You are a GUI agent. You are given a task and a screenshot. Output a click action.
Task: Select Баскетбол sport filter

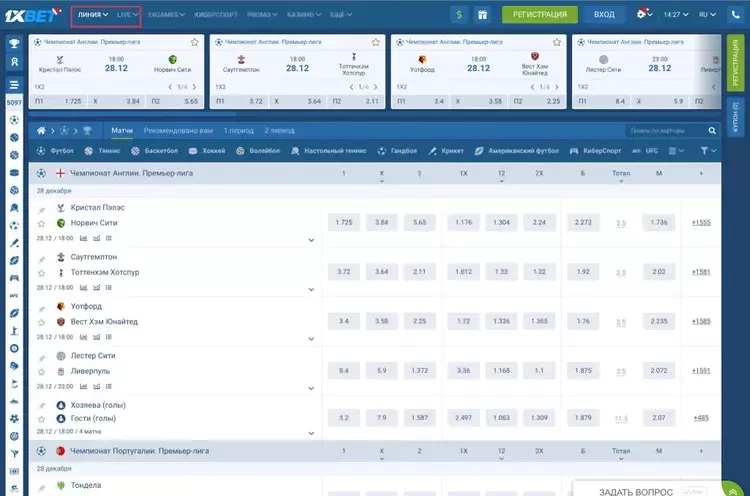pyautogui.click(x=154, y=151)
